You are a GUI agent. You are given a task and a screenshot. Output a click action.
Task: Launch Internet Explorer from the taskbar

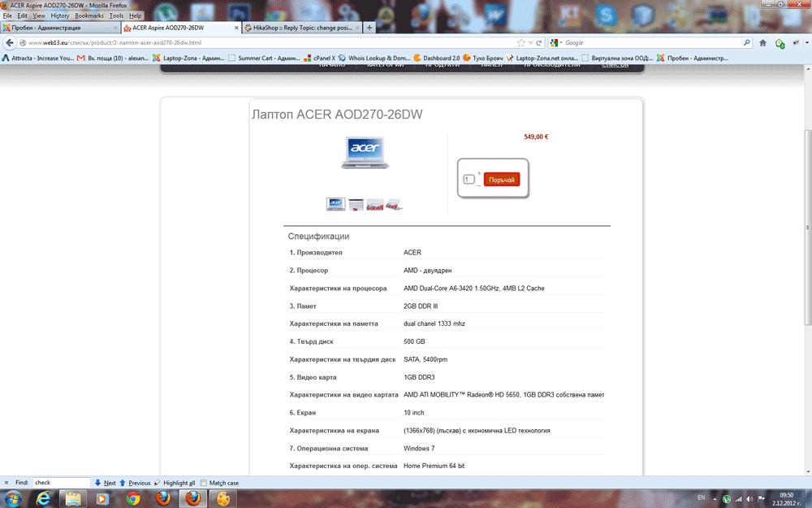click(43, 499)
